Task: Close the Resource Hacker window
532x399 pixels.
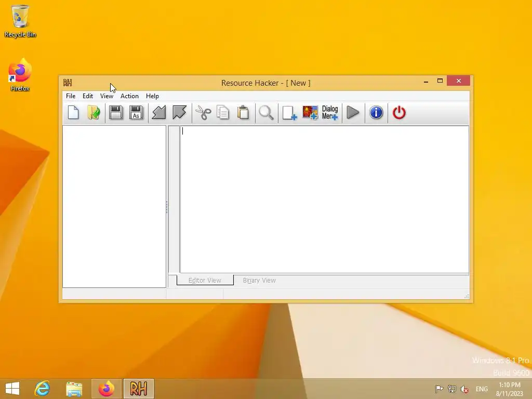Action: 458,81
